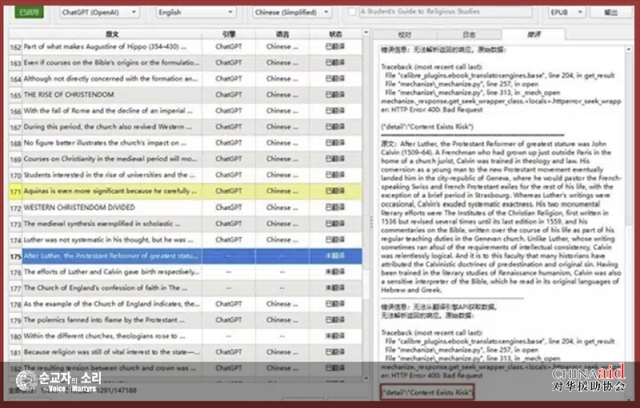Viewport: 640px width, 408px height.
Task: Select row 167 'During this period, the church'
Action: (x=185, y=127)
